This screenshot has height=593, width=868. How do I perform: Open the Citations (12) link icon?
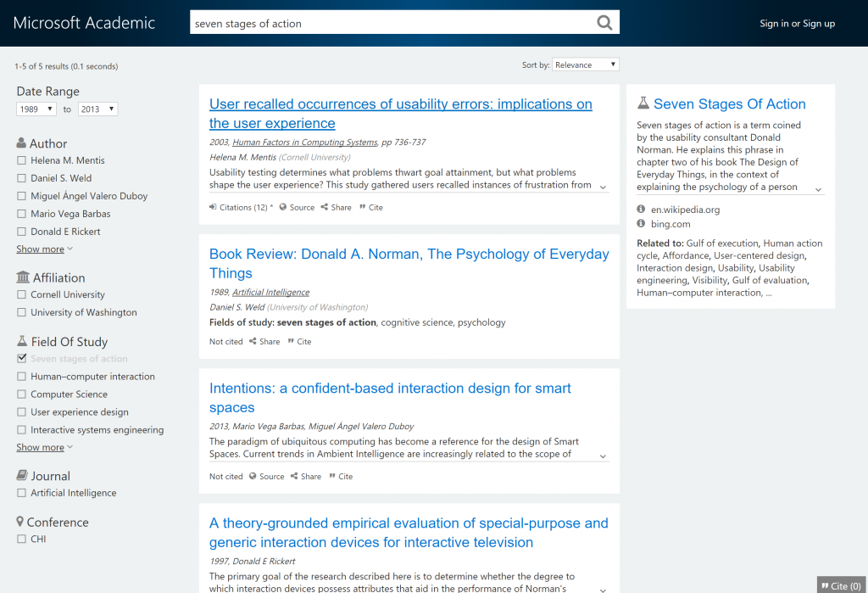[214, 206]
